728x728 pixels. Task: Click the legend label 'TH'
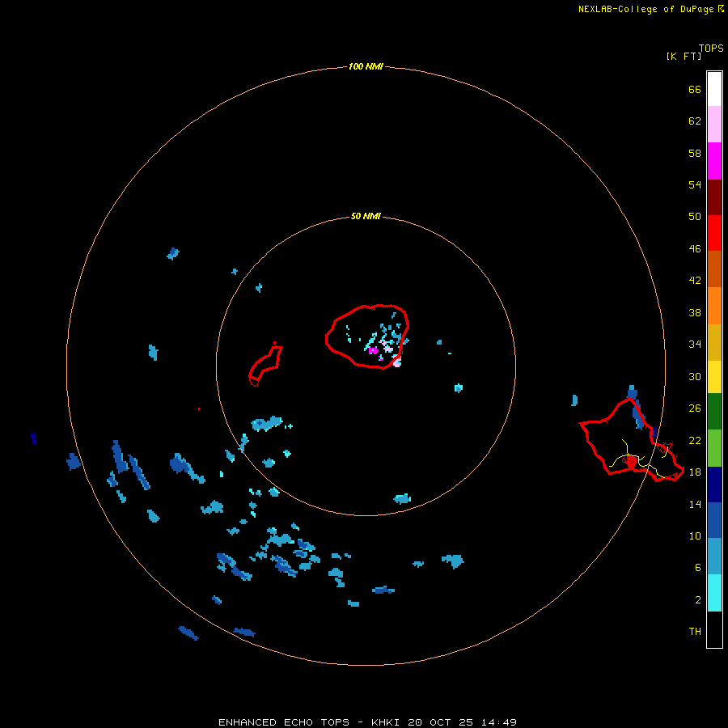click(695, 632)
